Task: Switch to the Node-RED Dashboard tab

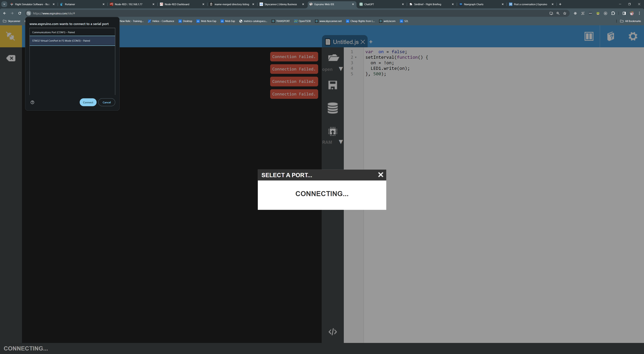Action: pyautogui.click(x=182, y=4)
